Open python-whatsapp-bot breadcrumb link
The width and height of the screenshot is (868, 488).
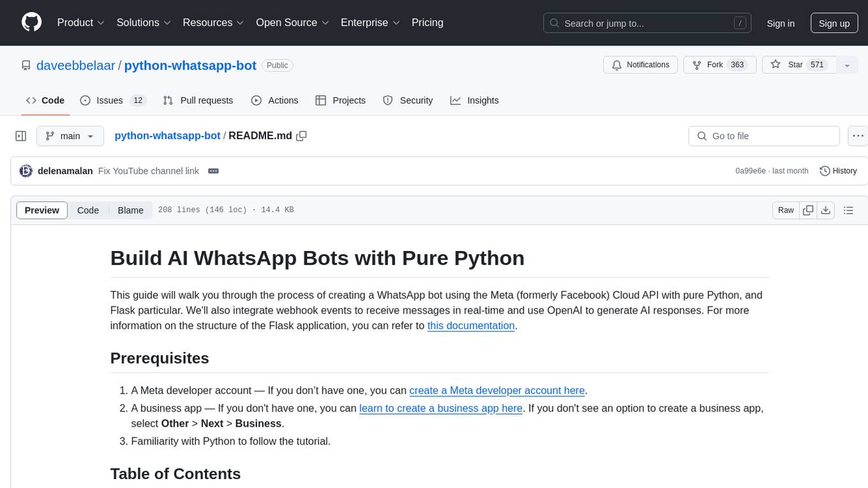pos(167,135)
